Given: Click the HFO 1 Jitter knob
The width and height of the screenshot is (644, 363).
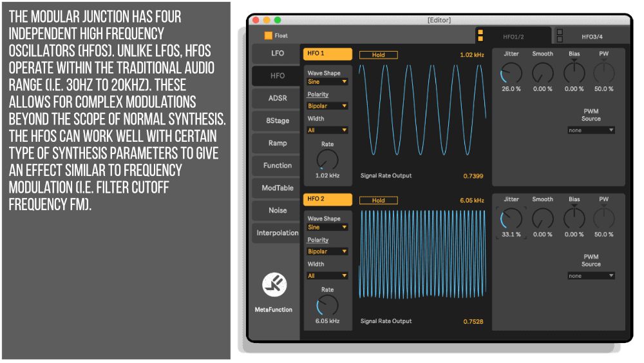Looking at the screenshot, I should pos(511,74).
